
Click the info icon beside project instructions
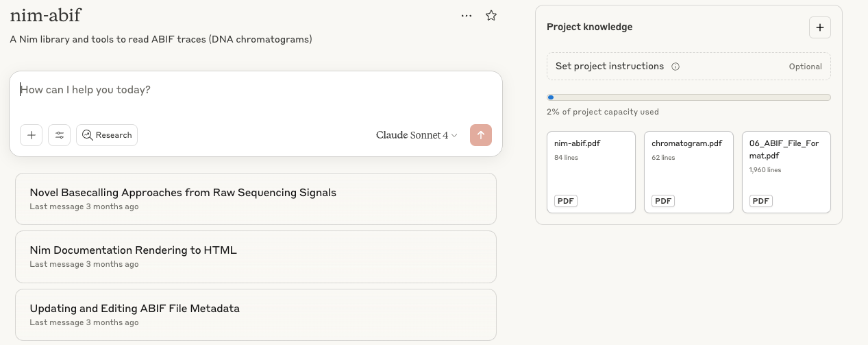(x=675, y=67)
